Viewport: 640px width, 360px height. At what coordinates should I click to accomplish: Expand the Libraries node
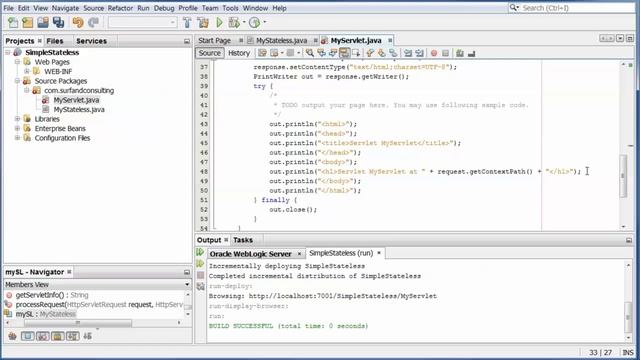pos(18,119)
